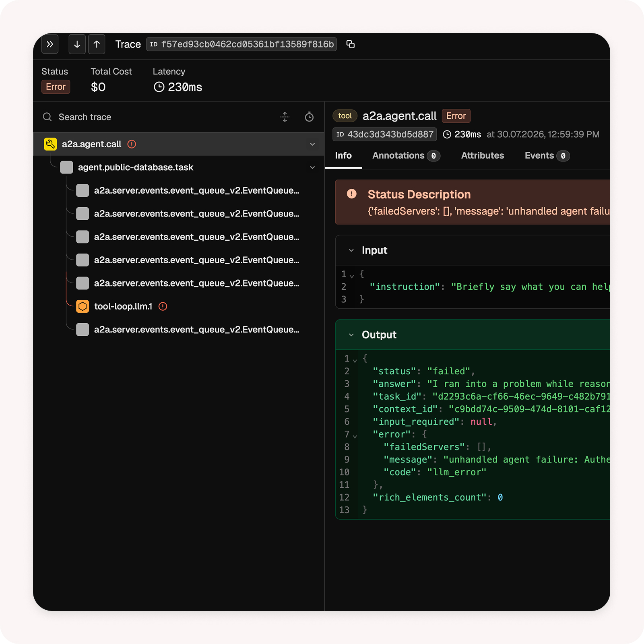644x644 pixels.
Task: Click the trace ID f57ed93c badge
Action: click(242, 44)
